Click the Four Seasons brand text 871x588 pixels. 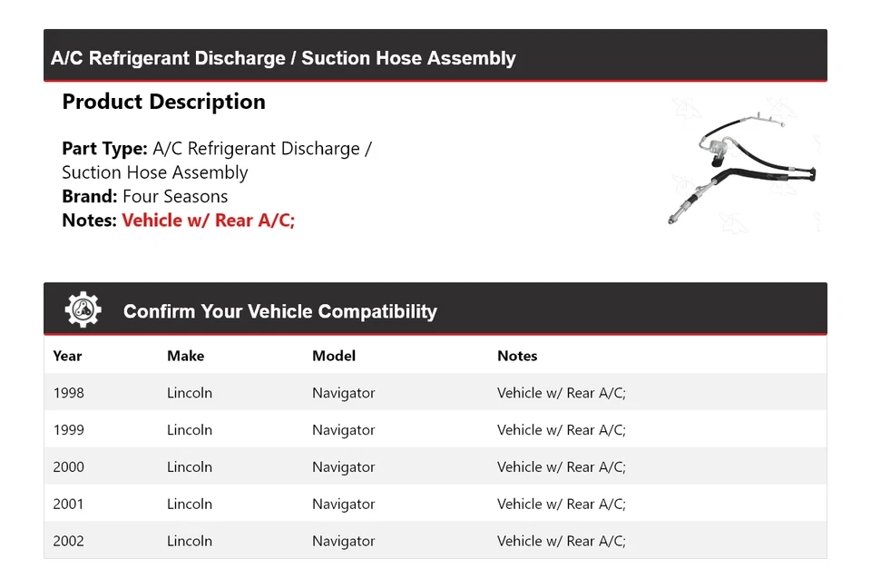(x=175, y=196)
